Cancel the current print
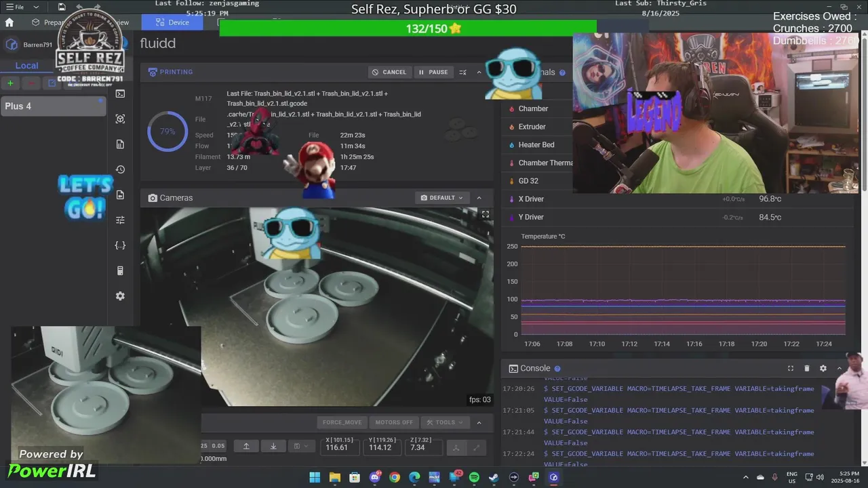This screenshot has width=868, height=488. tap(389, 72)
